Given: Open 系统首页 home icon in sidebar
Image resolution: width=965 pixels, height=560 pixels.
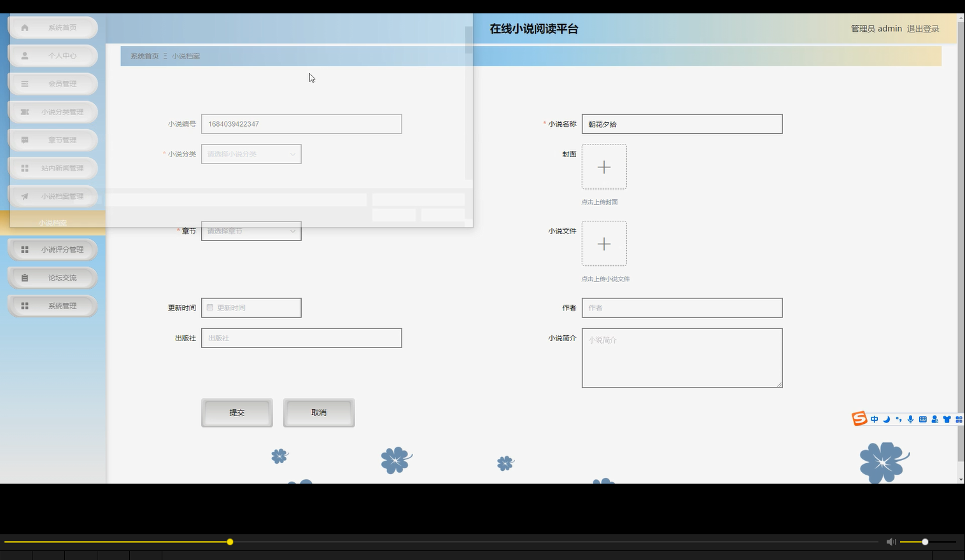Looking at the screenshot, I should point(25,27).
